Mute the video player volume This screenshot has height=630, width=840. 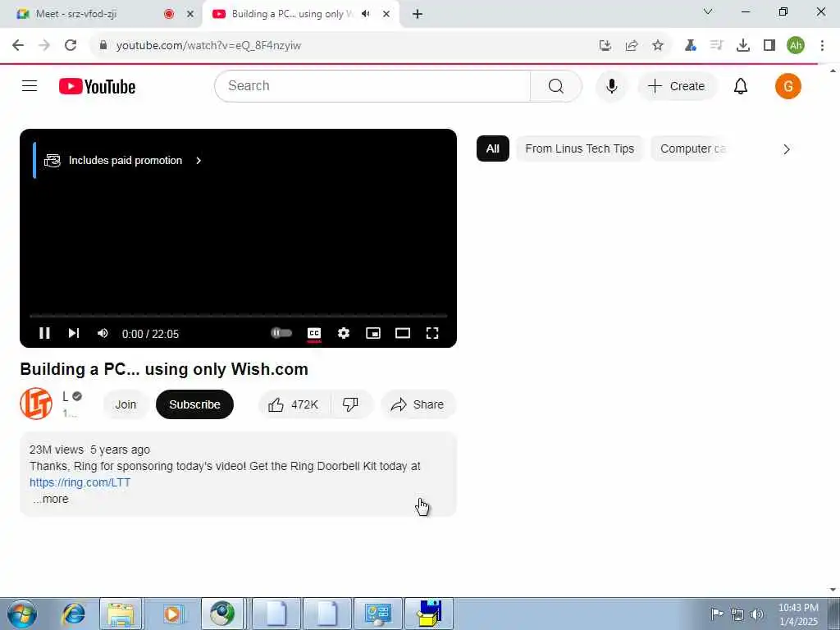[103, 333]
